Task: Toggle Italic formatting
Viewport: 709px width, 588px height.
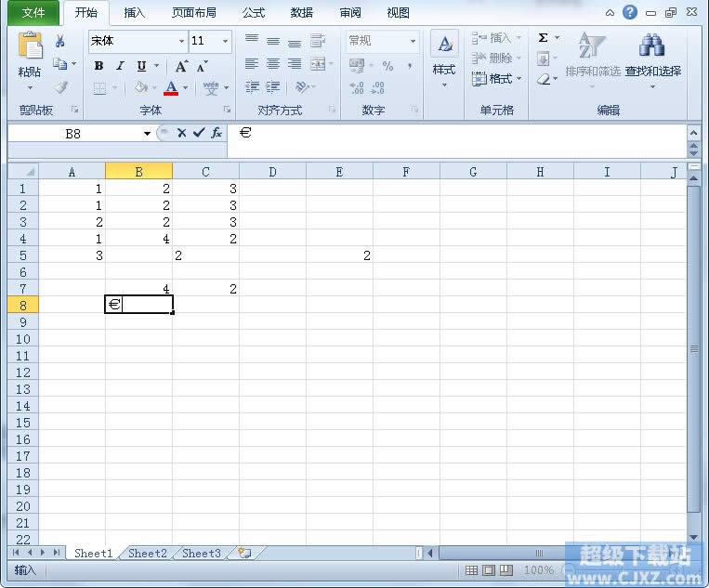Action: pyautogui.click(x=120, y=66)
